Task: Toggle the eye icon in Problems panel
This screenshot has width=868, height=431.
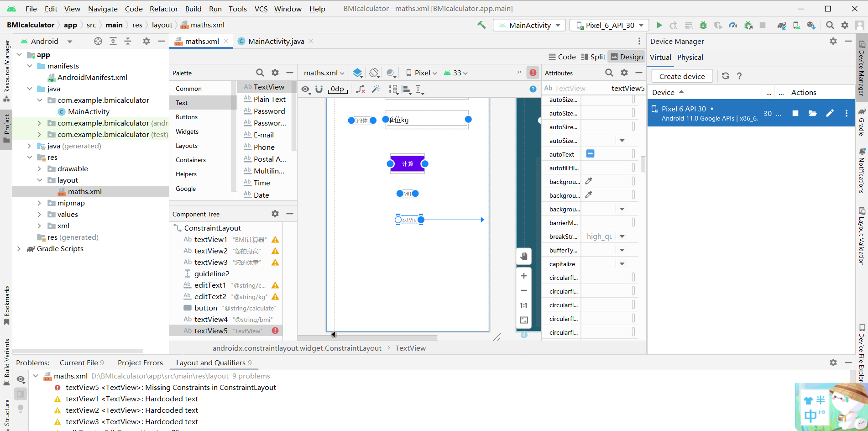Action: 21,379
